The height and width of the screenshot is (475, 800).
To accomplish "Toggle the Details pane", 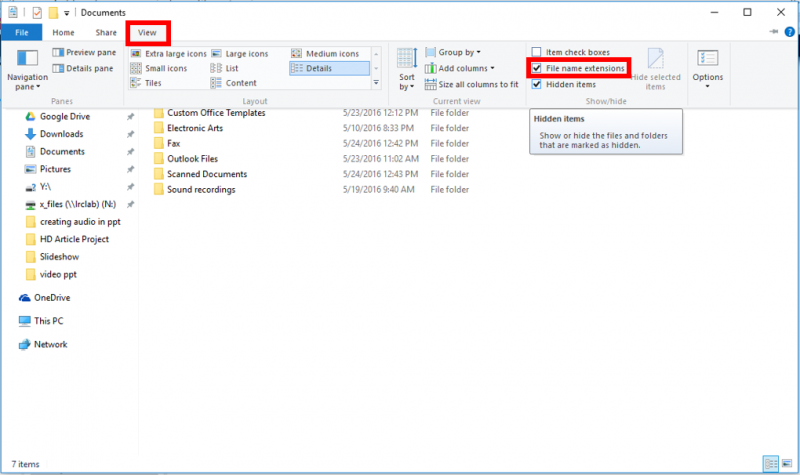I will click(x=87, y=68).
